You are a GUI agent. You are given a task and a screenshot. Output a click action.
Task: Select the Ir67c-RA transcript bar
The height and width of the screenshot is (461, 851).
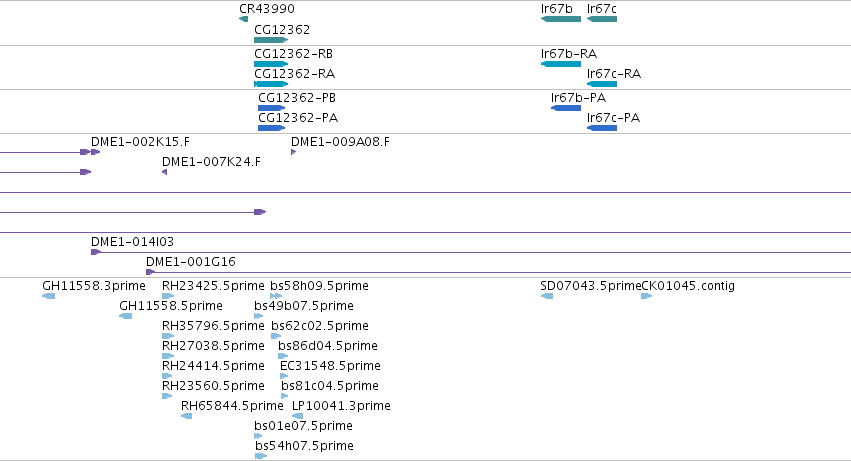602,84
